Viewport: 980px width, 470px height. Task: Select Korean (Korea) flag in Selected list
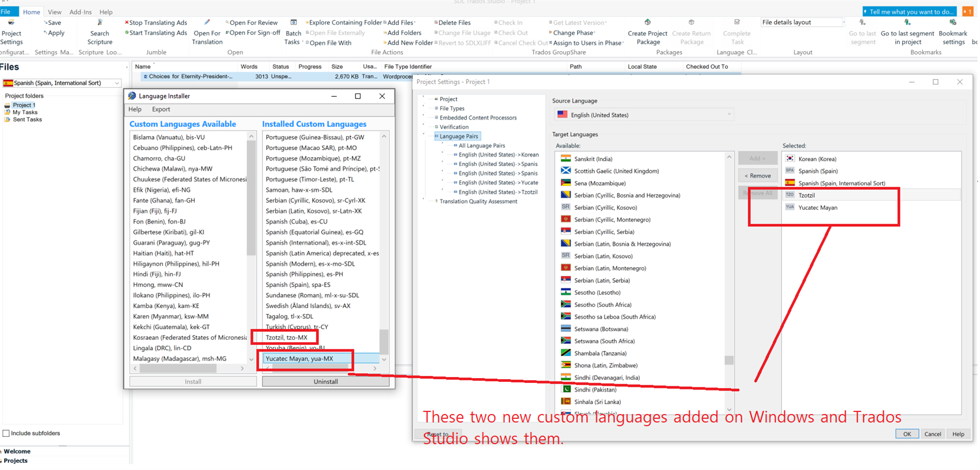[789, 159]
